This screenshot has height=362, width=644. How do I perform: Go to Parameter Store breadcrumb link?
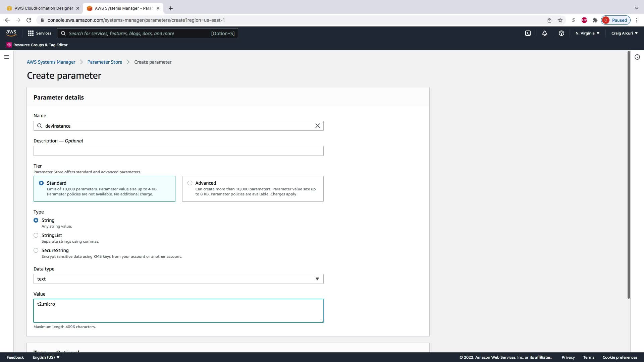coord(105,62)
